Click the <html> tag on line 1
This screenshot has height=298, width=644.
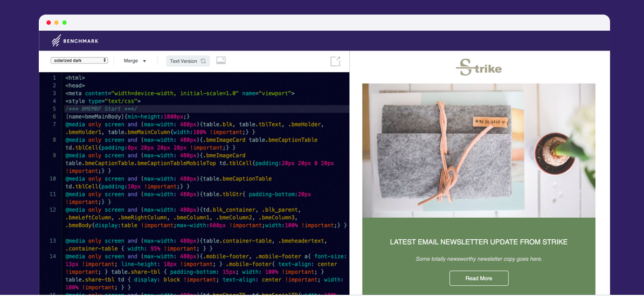pos(75,78)
